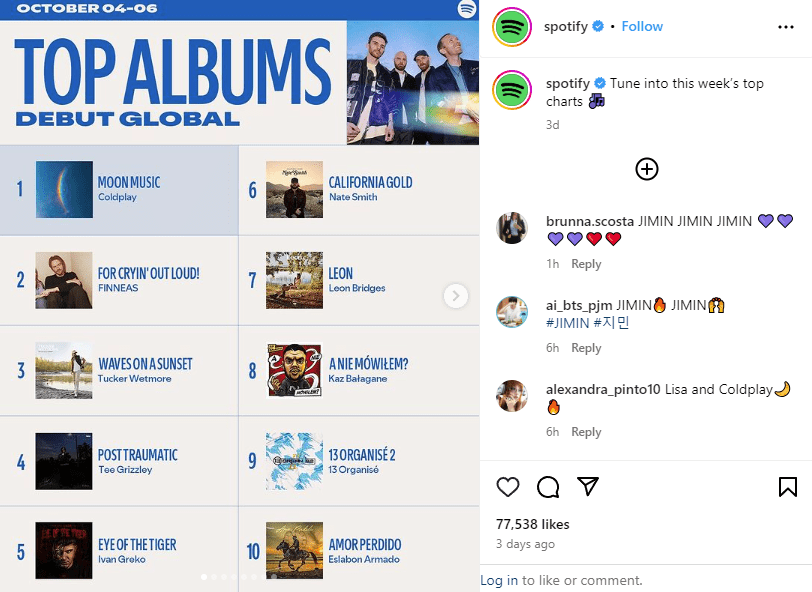This screenshot has height=592, width=812.
Task: Share the post via paper plane icon
Action: point(588,486)
